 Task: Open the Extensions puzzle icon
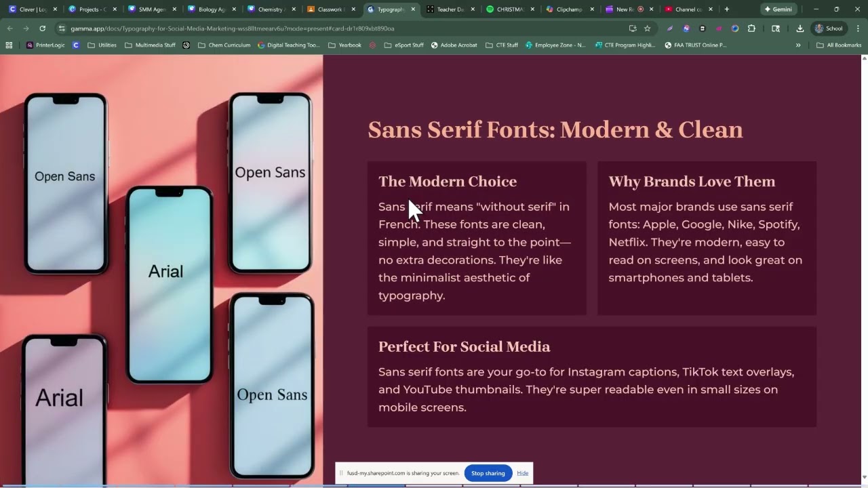click(x=751, y=28)
